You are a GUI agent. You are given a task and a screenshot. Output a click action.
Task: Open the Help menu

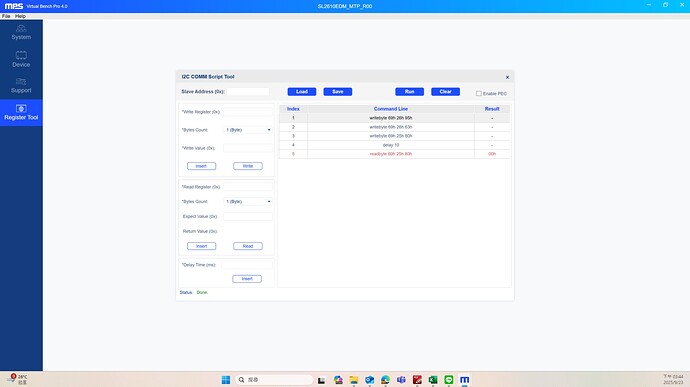pos(20,16)
